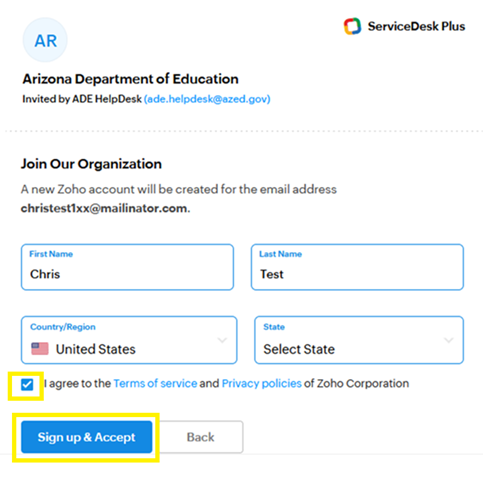483x478 pixels.
Task: Open the Select State dropdown
Action: click(359, 340)
